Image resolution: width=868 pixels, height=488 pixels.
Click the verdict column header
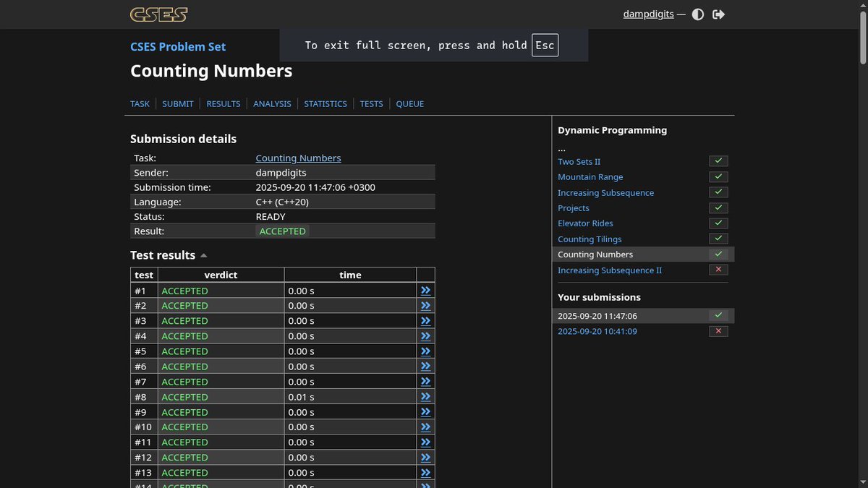click(x=221, y=275)
